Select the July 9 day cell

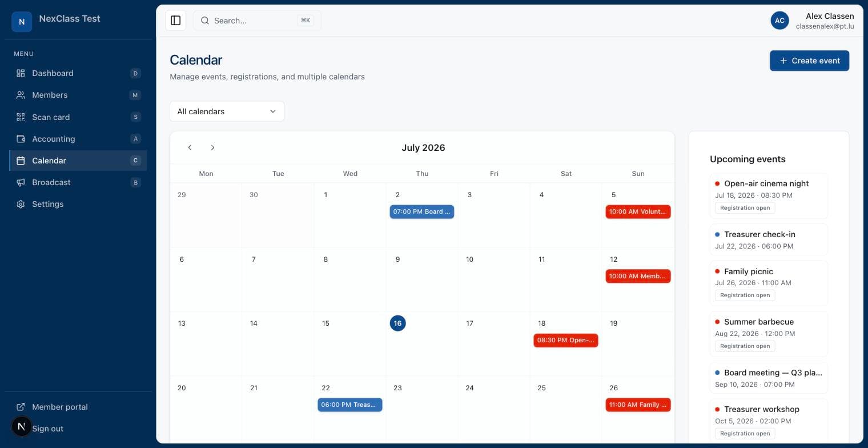click(422, 279)
